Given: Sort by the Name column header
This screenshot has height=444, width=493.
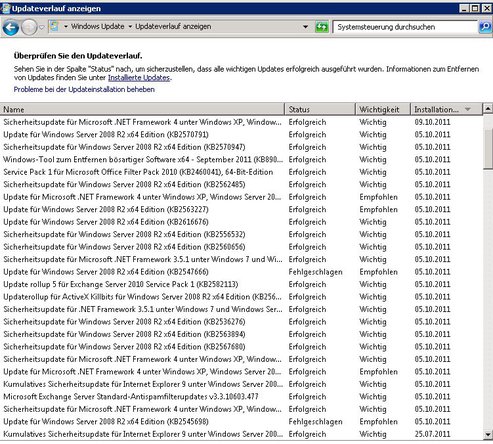Looking at the screenshot, I should coord(142,109).
